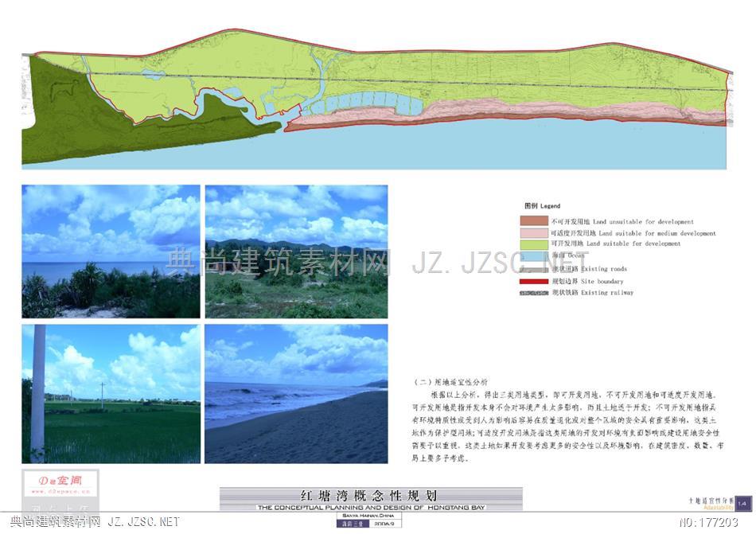Screen dimensions: 756x534
Task: Open the photo of coastal shrubs and sea
Action: point(111,251)
